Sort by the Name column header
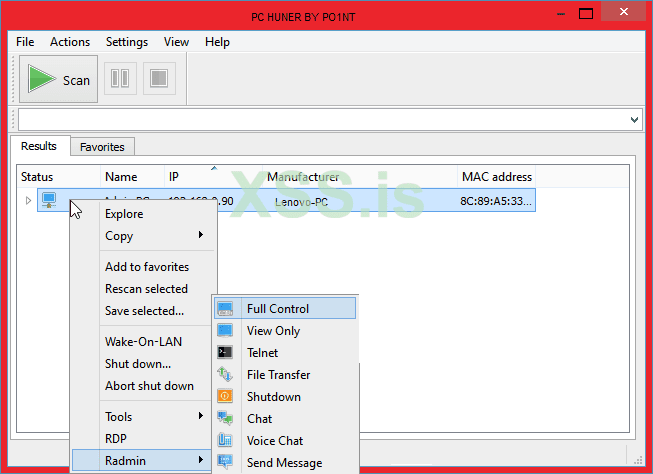Viewport: 653px width, 474px height. coord(132,177)
